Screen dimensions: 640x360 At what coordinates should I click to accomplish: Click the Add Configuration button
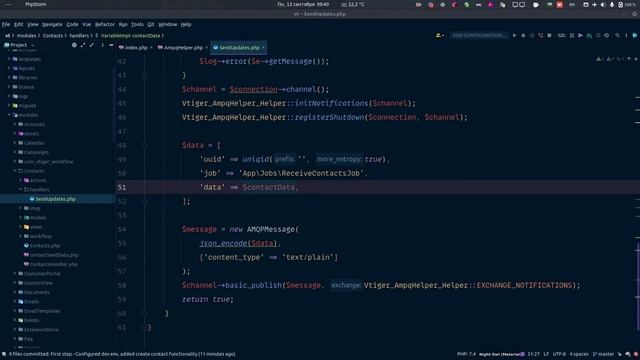click(478, 36)
